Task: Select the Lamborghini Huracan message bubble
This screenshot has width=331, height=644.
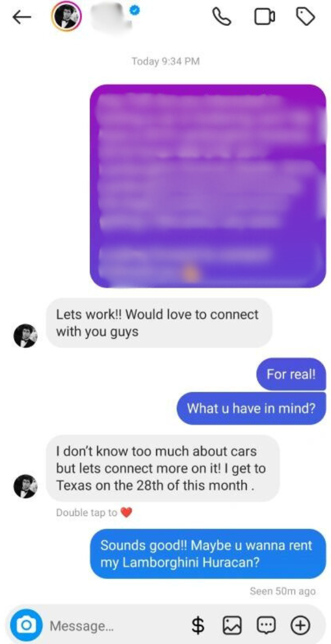Action: (208, 553)
